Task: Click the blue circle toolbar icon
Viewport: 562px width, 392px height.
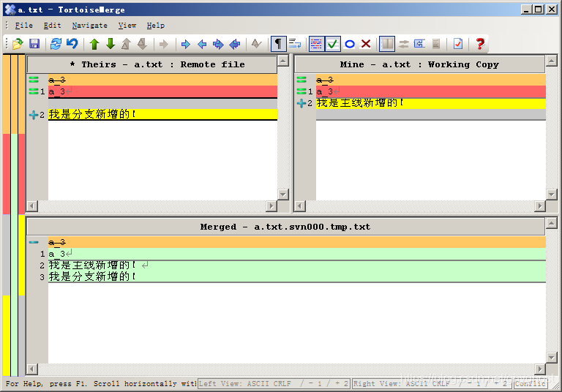Action: click(x=350, y=44)
